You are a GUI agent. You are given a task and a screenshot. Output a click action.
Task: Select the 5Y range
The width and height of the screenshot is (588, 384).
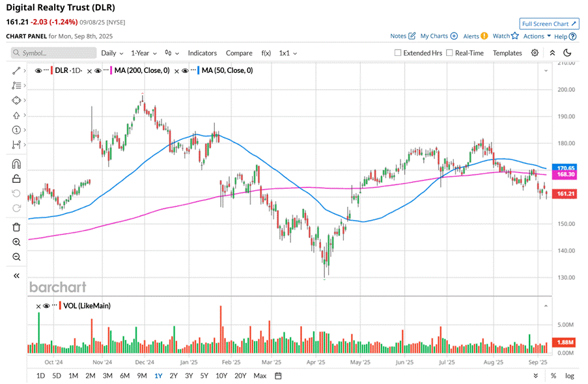click(204, 376)
